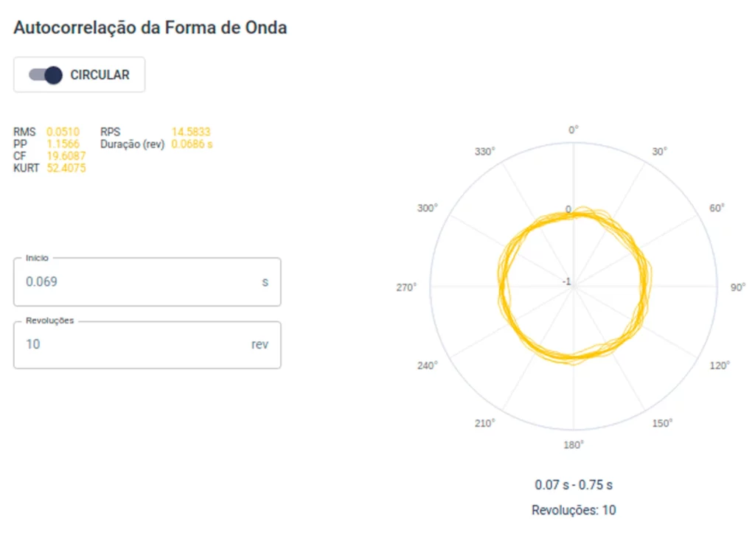This screenshot has width=755, height=560.
Task: Click the 270° angular axis label
Action: tap(406, 287)
